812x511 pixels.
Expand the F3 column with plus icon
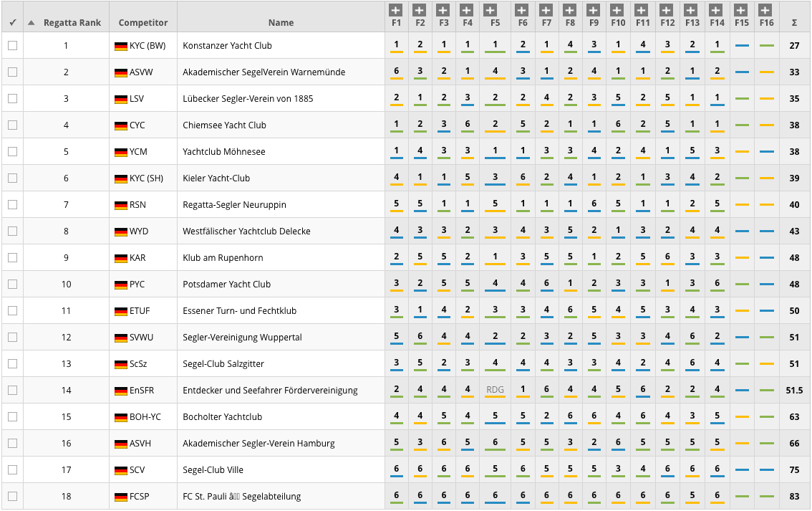pos(443,10)
